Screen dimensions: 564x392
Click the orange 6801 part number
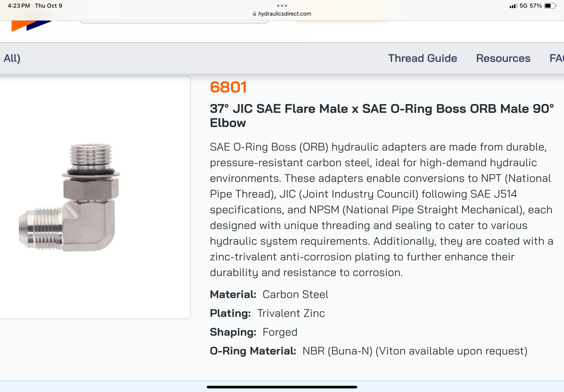[x=228, y=87]
